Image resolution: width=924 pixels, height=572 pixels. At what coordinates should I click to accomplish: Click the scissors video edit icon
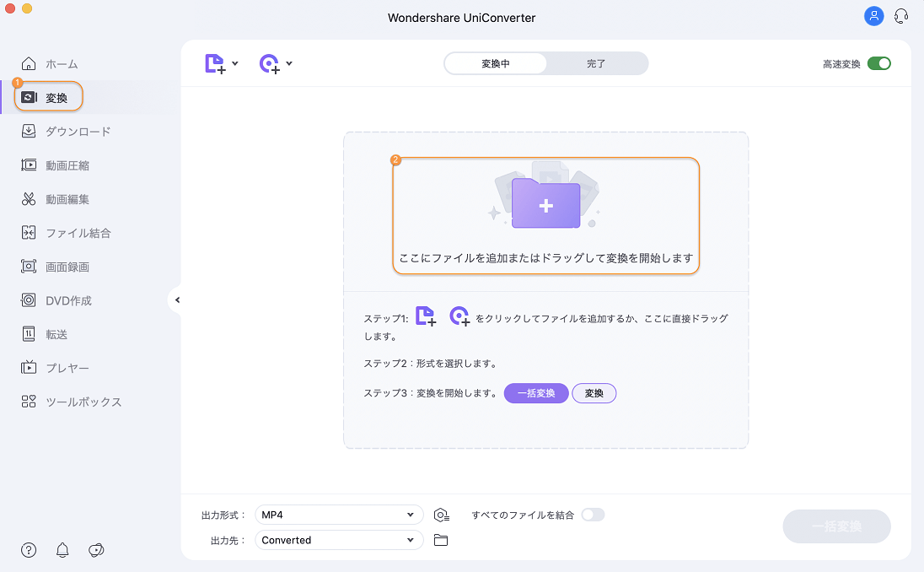coord(29,199)
